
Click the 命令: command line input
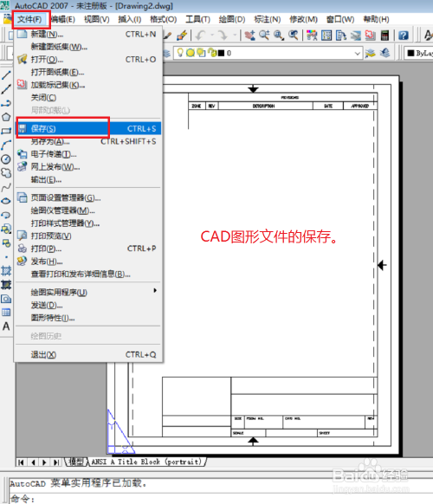tap(221, 499)
